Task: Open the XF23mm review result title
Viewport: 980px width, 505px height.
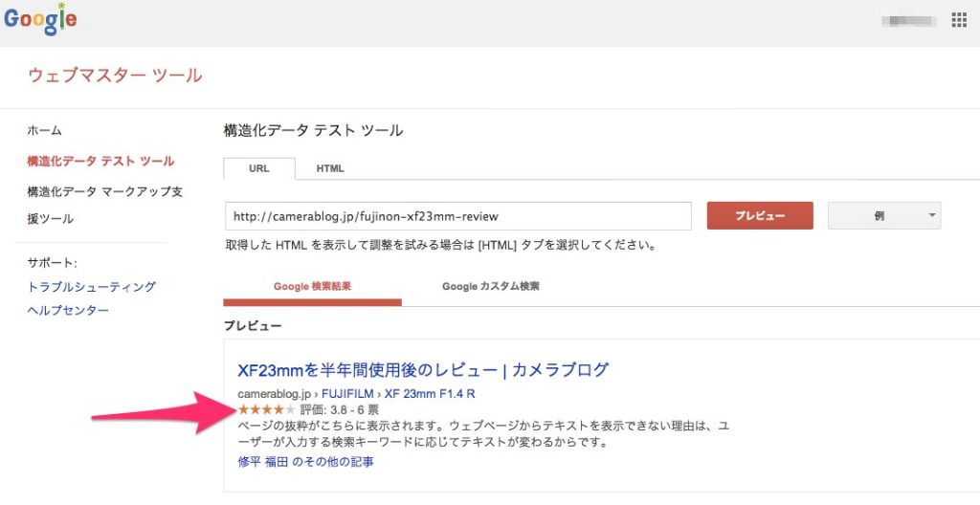Action: tap(423, 370)
